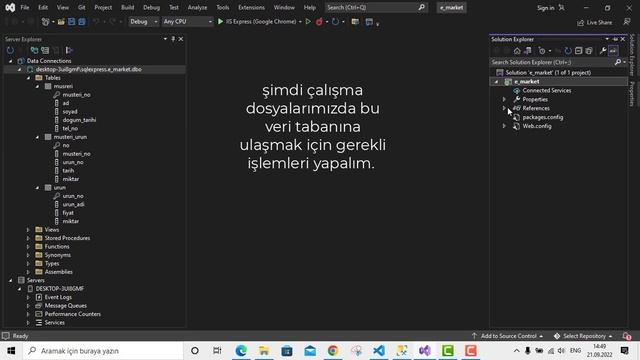
Task: Click Connect to Server icon in Server Explorer
Action: [x=45, y=50]
